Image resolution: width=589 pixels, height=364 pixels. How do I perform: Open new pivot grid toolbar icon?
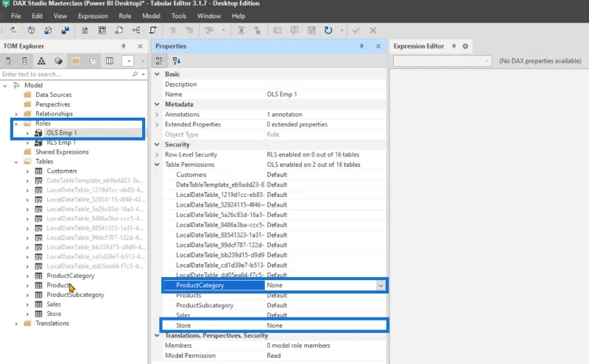click(x=102, y=30)
